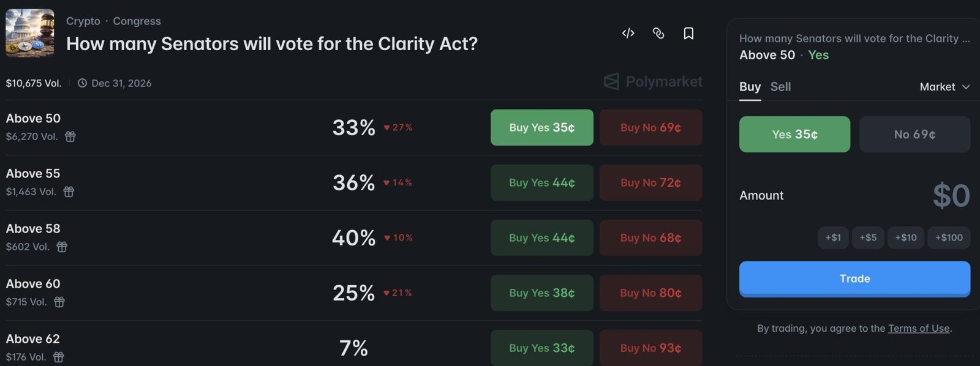The image size is (980, 366).
Task: Click Buy Yes 44¢ for Above 58
Action: pos(542,237)
